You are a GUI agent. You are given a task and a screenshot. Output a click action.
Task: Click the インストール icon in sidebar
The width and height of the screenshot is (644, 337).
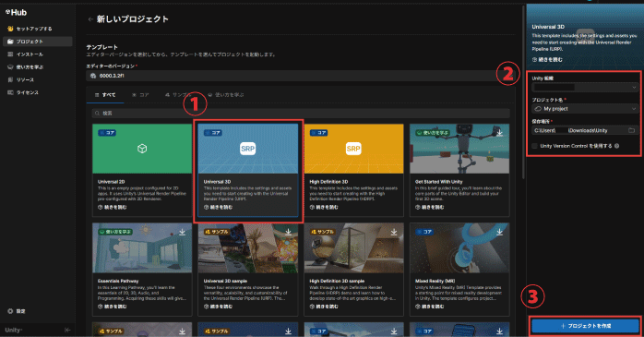pyautogui.click(x=10, y=54)
